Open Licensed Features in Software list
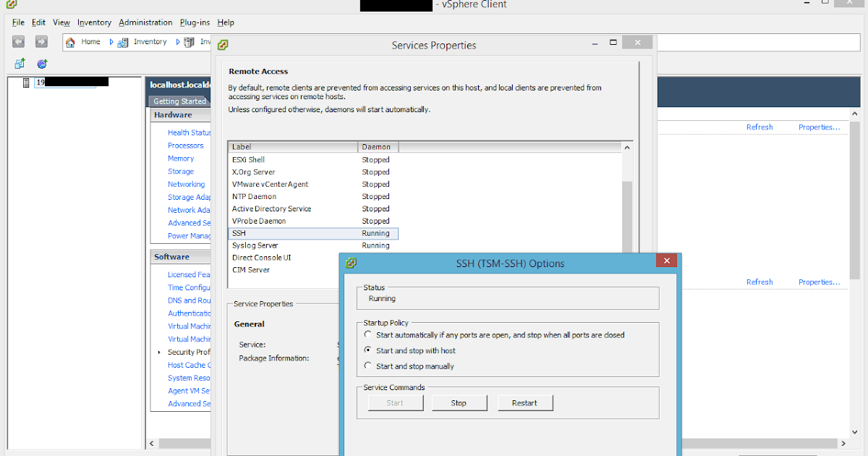 190,275
